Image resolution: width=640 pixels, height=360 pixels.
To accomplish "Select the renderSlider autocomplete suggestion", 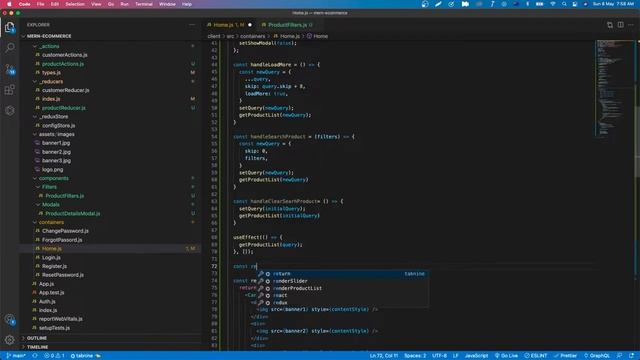I will (x=342, y=281).
